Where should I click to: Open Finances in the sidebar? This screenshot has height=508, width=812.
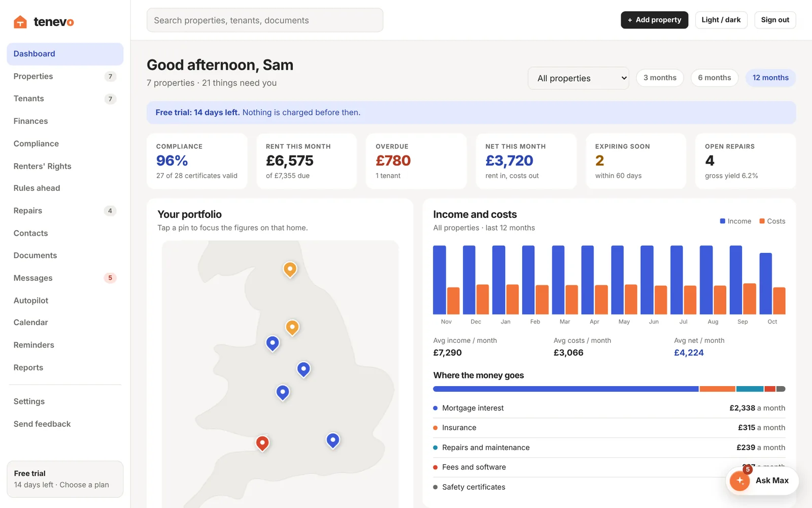coord(65,121)
